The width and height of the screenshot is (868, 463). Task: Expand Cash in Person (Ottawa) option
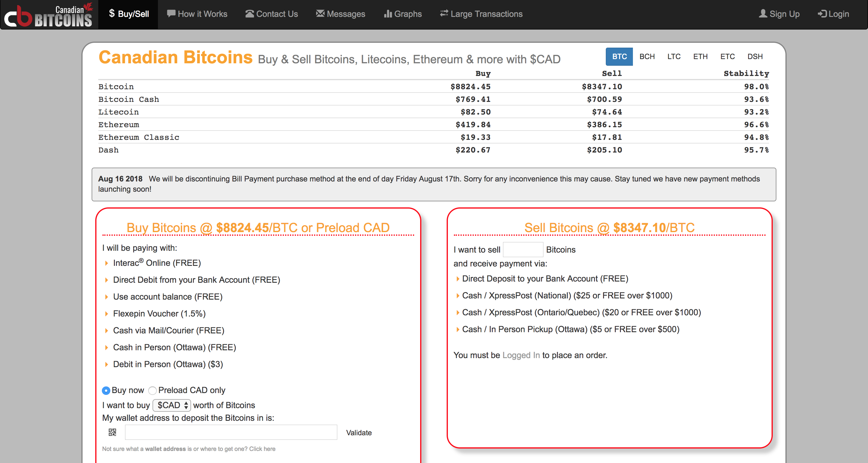pos(174,347)
